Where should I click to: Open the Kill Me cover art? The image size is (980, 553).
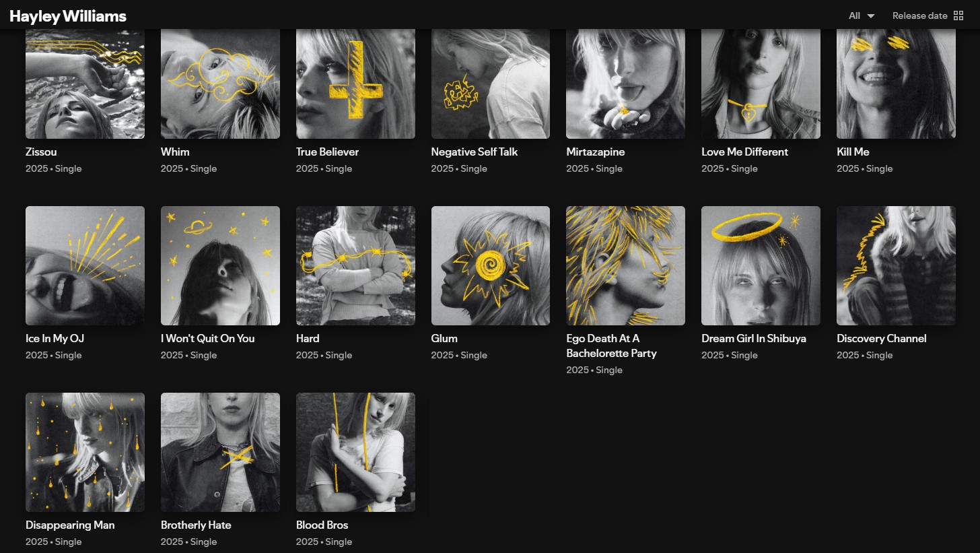(896, 84)
